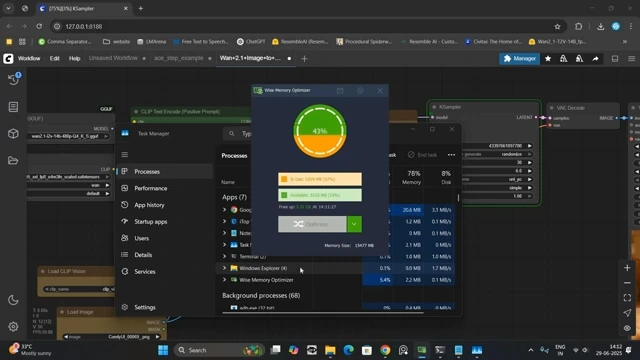Open the ComfyUI queue history sidebar icon

coord(13,80)
